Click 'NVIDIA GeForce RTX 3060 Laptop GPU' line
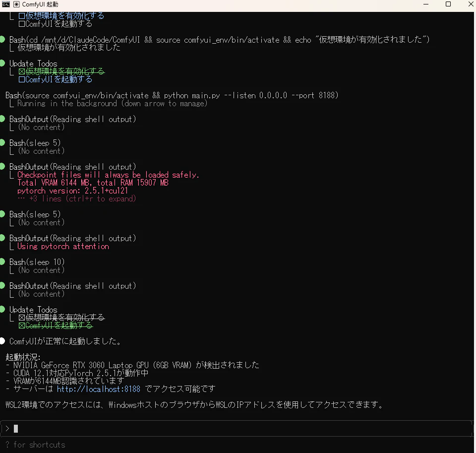Image resolution: width=476 pixels, height=453 pixels. point(133,365)
